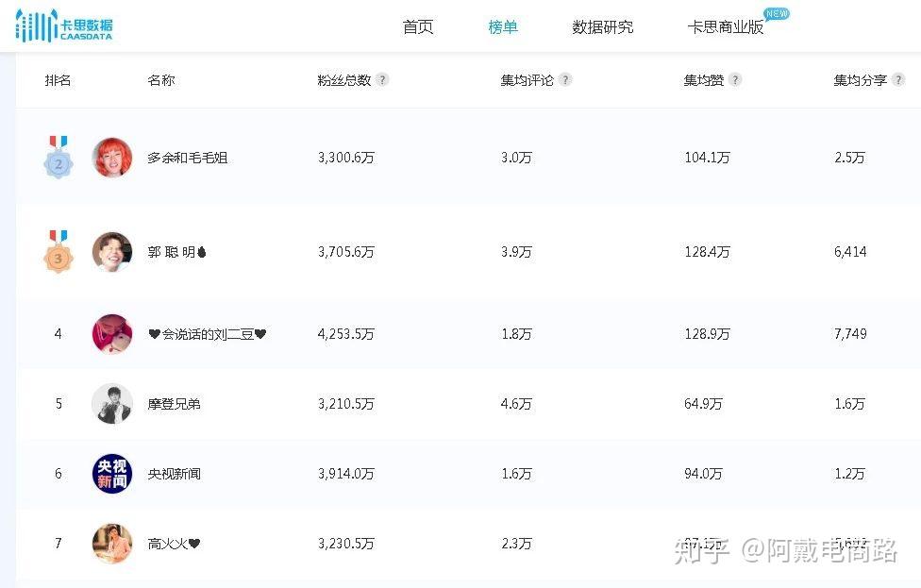
Task: Select the 榜单 tab
Action: tap(503, 27)
